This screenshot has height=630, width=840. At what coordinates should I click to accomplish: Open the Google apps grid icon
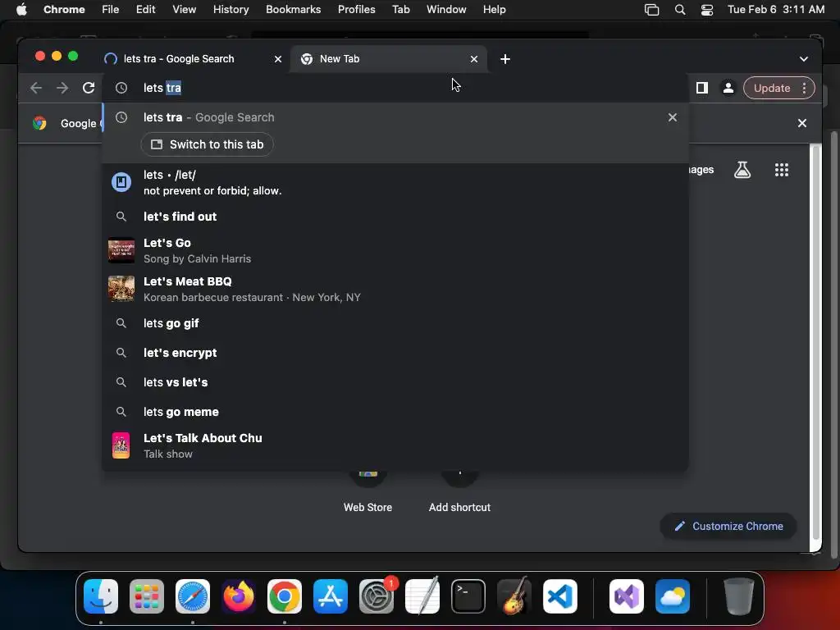[x=782, y=170]
